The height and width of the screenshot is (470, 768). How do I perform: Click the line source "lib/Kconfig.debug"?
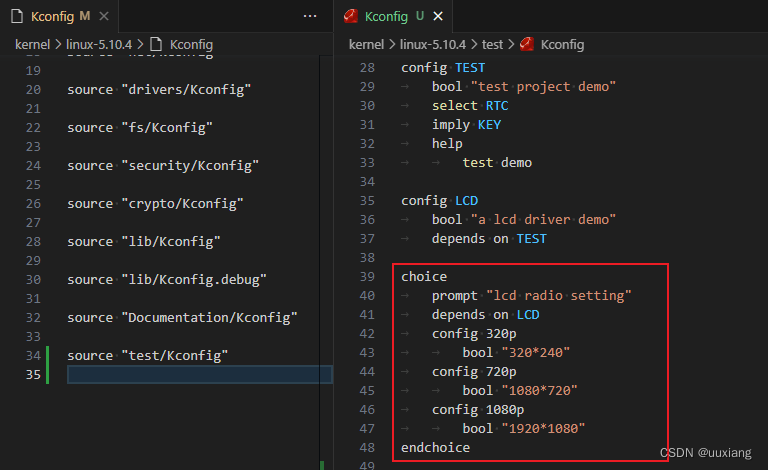[167, 280]
